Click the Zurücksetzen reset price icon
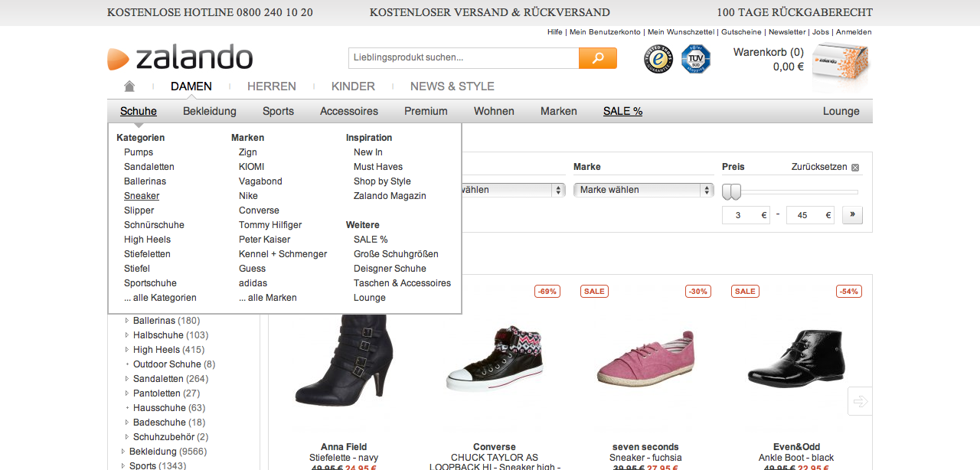The width and height of the screenshot is (980, 470). click(855, 168)
